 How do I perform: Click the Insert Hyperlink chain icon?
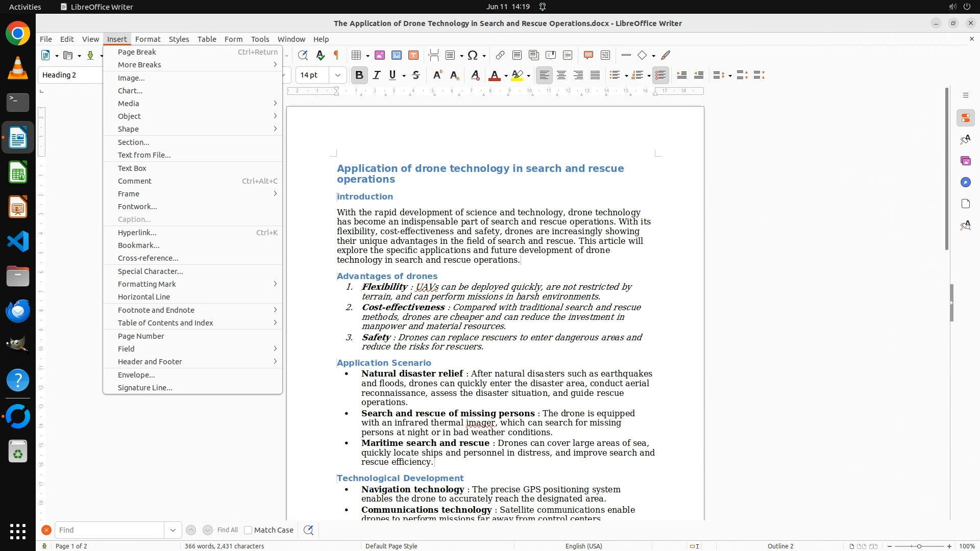[x=500, y=55]
